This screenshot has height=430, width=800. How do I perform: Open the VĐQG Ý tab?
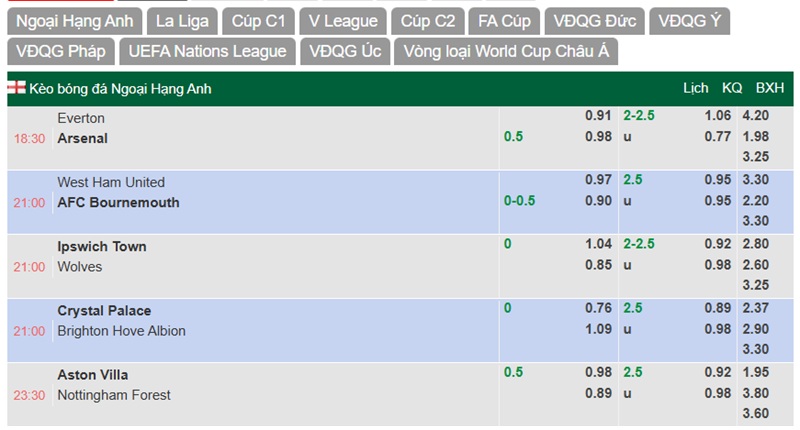[x=689, y=21]
